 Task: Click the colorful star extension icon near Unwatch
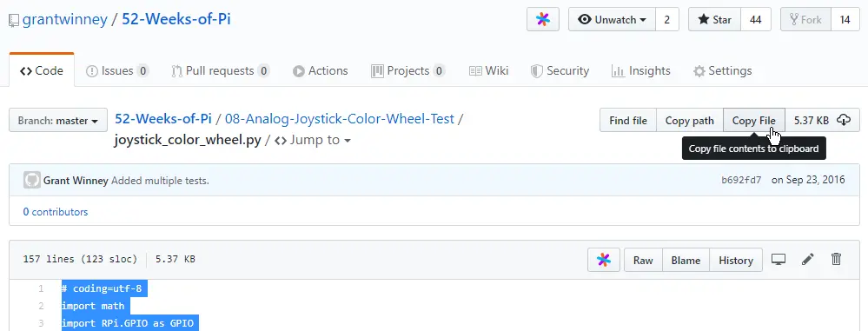tap(543, 19)
